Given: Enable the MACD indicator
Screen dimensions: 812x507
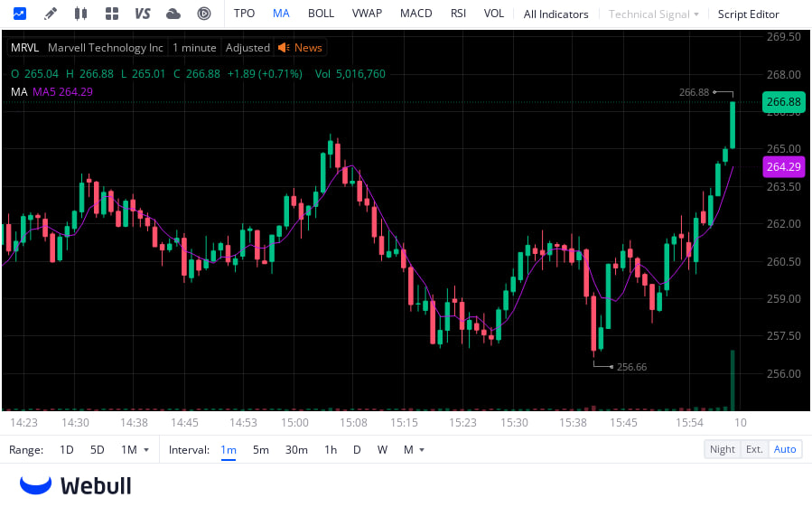Looking at the screenshot, I should coord(415,14).
